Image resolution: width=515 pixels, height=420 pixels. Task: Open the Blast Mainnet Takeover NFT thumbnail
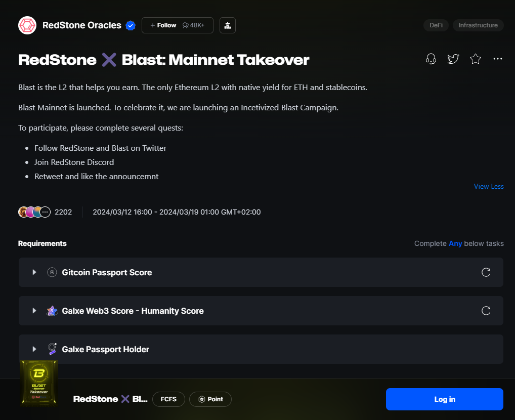click(x=39, y=383)
